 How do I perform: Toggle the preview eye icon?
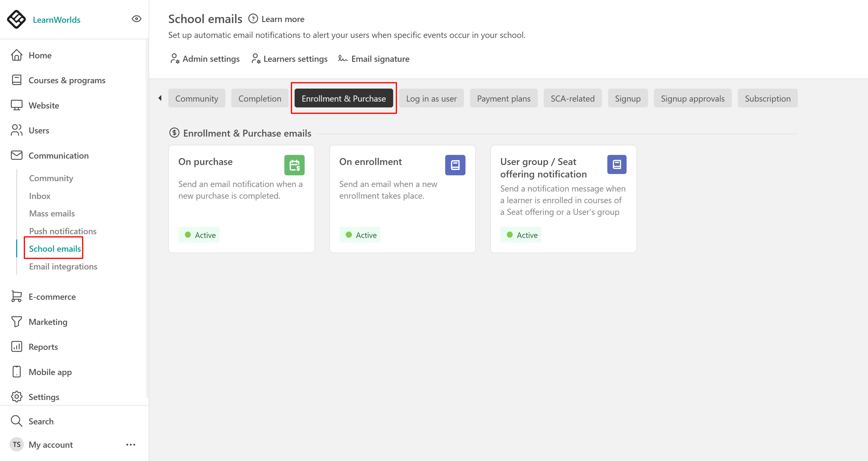click(x=136, y=19)
